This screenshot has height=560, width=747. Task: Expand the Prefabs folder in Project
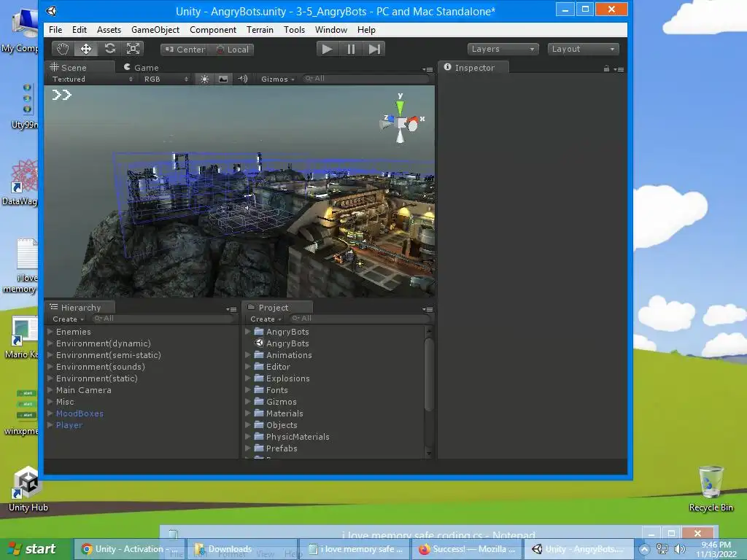[x=248, y=448]
